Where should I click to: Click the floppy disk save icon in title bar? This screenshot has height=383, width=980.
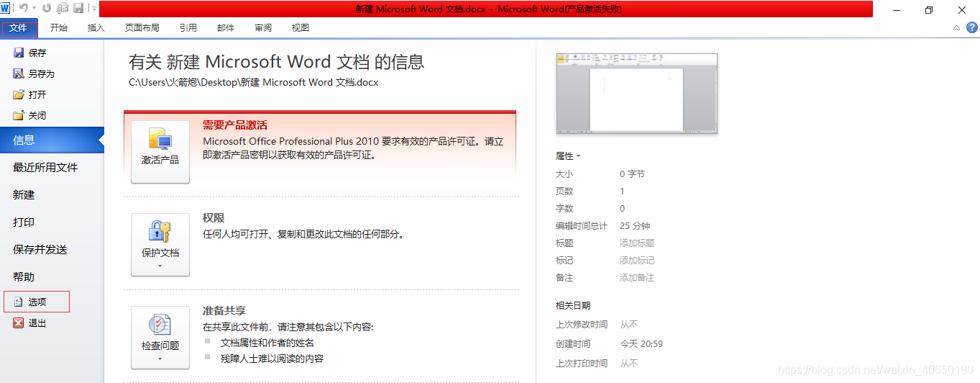(x=78, y=9)
